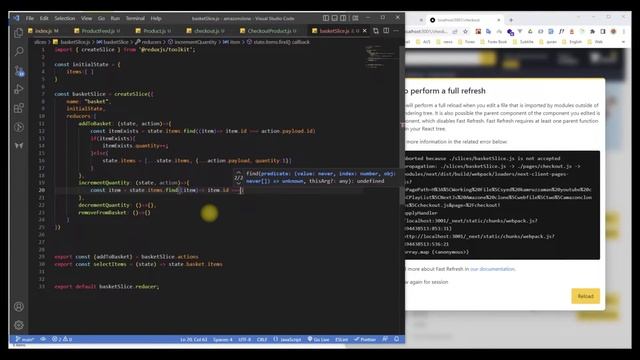This screenshot has height=360, width=640.
Task: Click the slices breadcrumb segment
Action: [40, 42]
